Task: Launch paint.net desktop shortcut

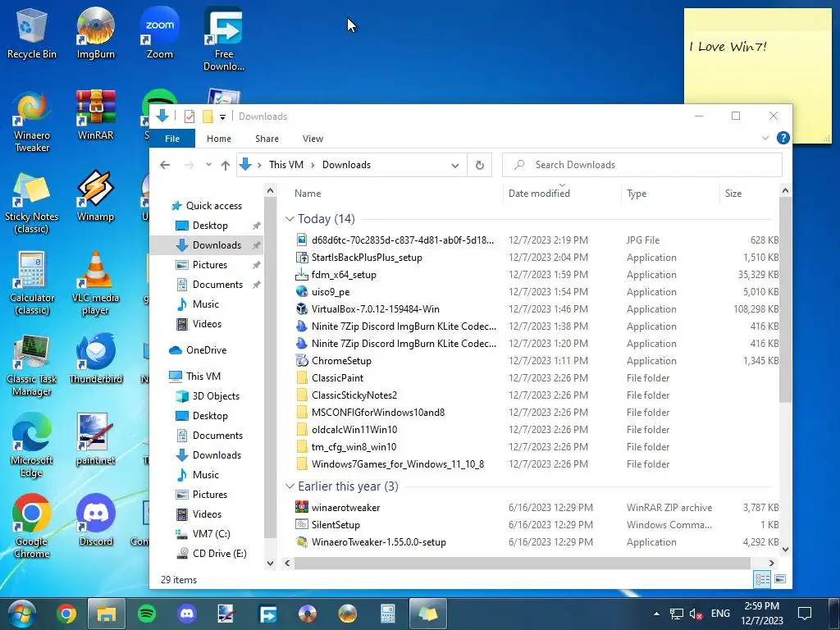Action: click(x=95, y=441)
